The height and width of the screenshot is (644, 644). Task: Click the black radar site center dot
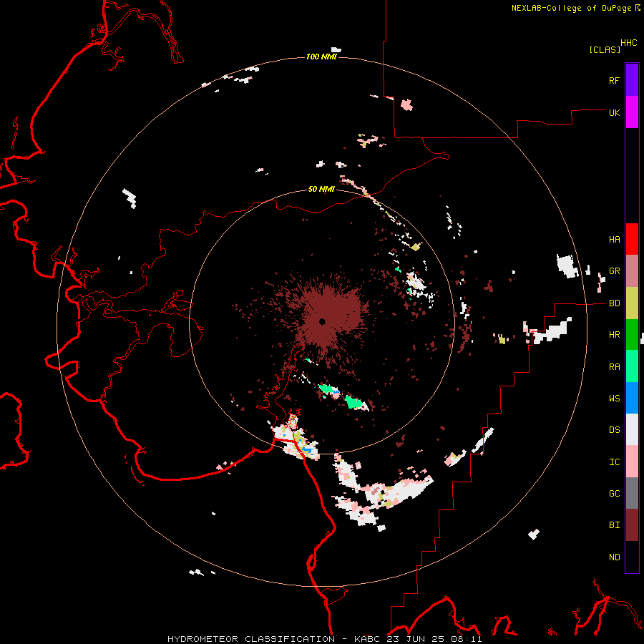(323, 321)
